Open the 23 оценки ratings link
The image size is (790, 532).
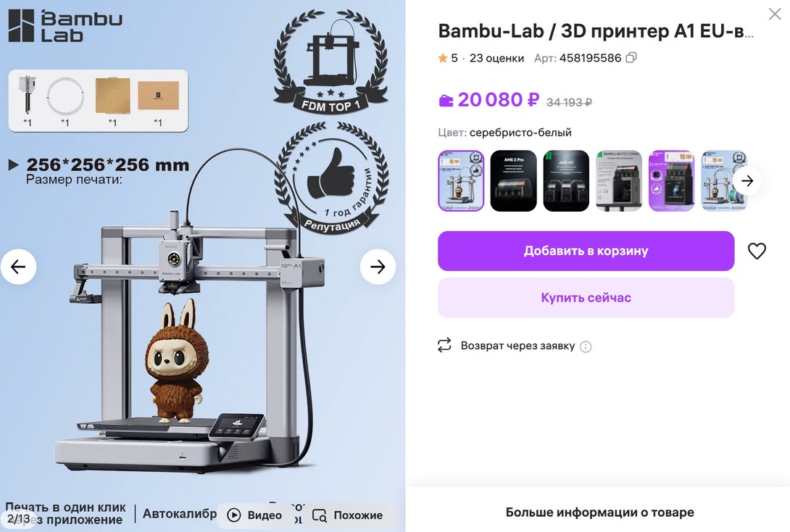[496, 58]
